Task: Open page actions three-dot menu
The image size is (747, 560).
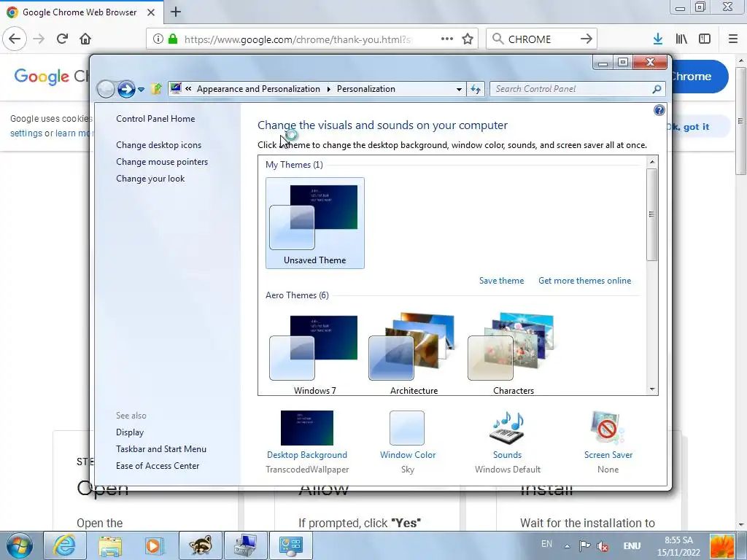Action: [x=447, y=39]
